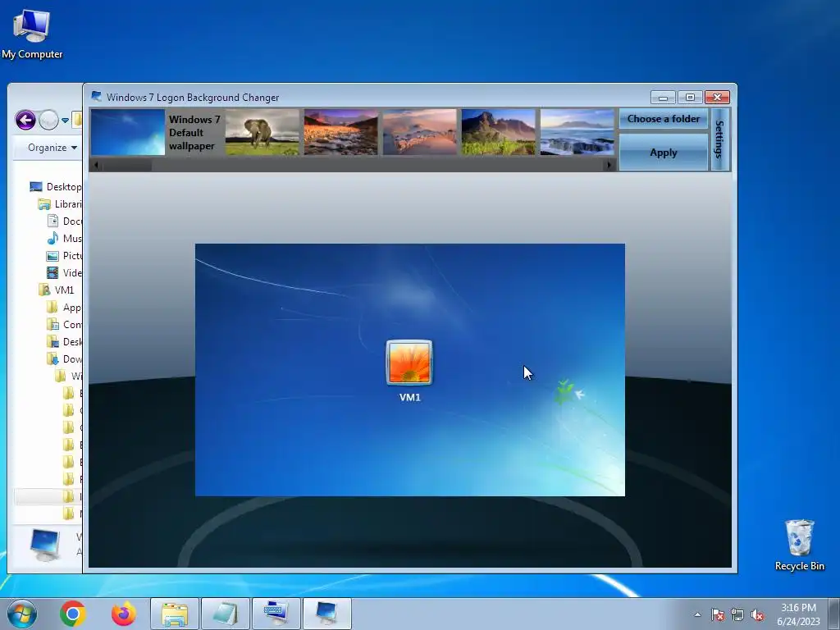Select the Windows 7 Default wallpaper thumbnail
Viewport: 840px width, 630px height.
[128, 132]
